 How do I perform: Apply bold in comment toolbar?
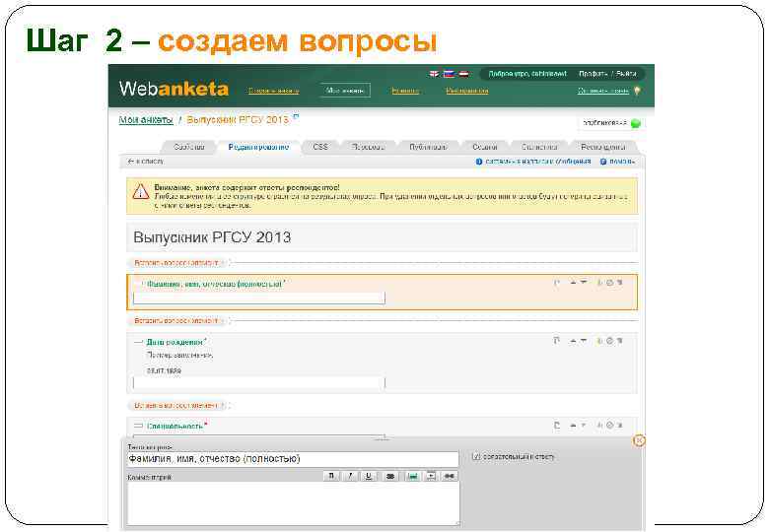pos(331,476)
